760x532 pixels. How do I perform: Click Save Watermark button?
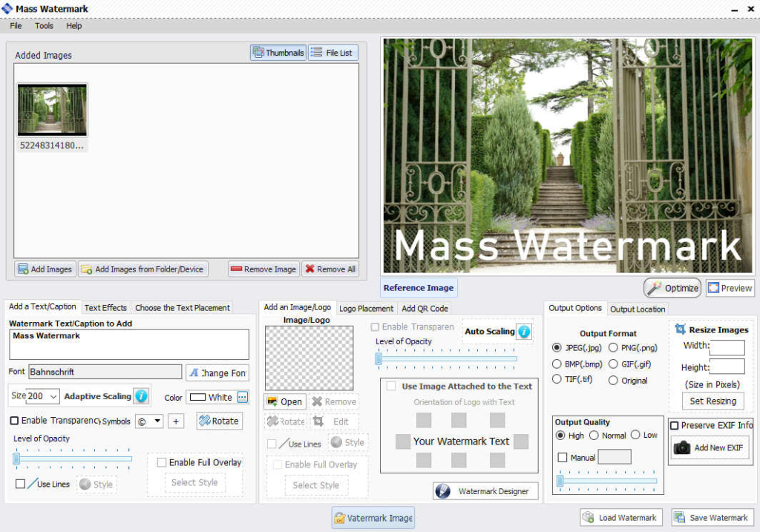click(x=712, y=517)
